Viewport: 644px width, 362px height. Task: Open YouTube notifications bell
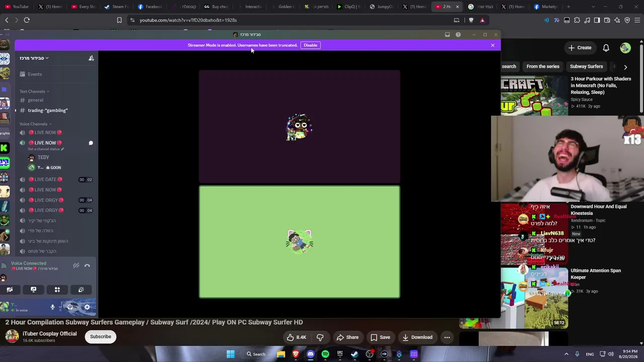(x=606, y=48)
